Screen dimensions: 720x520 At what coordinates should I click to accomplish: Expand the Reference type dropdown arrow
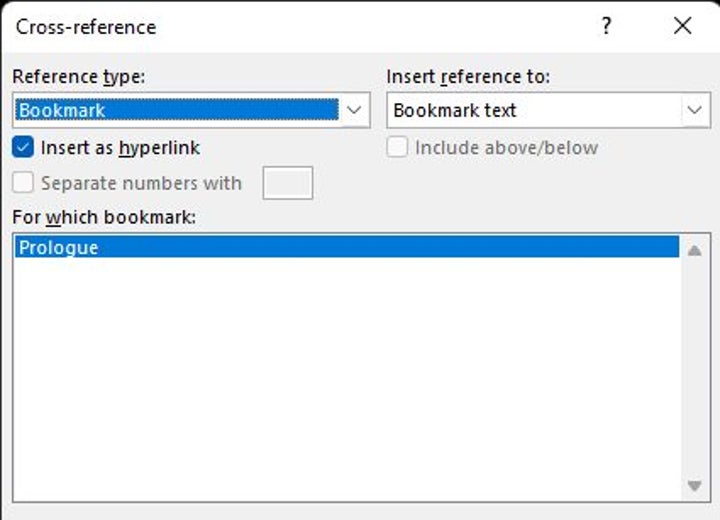click(x=354, y=110)
